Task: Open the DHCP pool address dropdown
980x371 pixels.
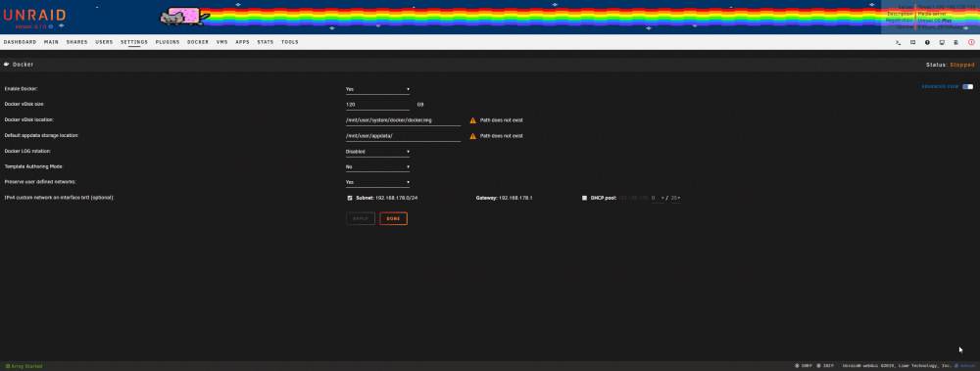Action: 658,198
